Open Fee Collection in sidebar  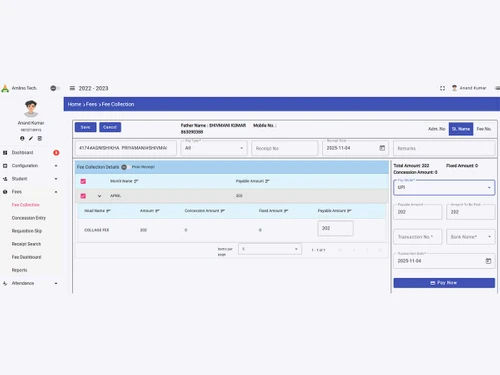coord(26,205)
